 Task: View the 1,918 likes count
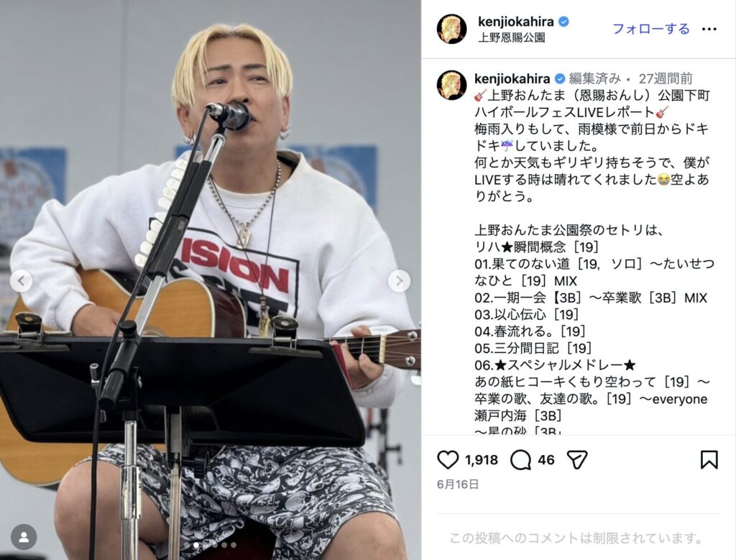pyautogui.click(x=481, y=460)
